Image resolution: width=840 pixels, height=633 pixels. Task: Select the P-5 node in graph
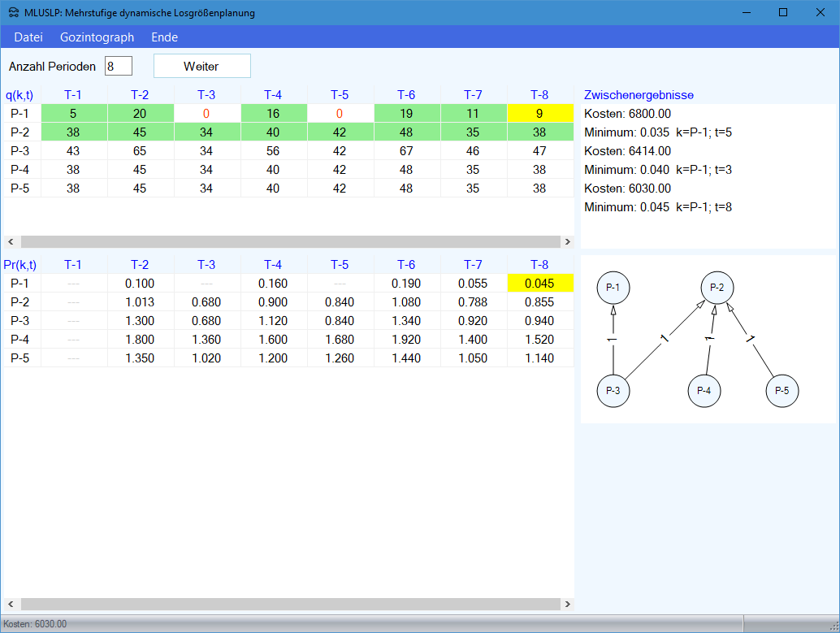782,391
